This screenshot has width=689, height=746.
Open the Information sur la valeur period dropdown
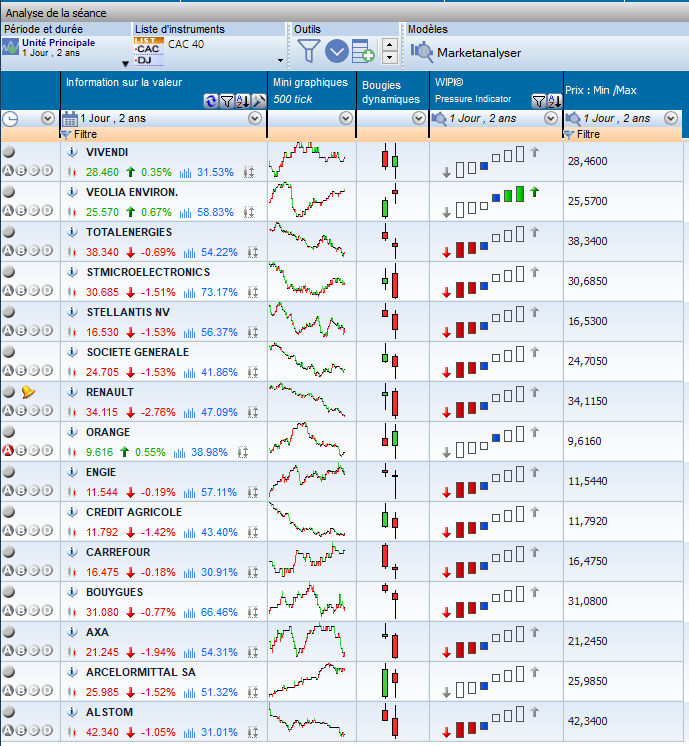255,118
